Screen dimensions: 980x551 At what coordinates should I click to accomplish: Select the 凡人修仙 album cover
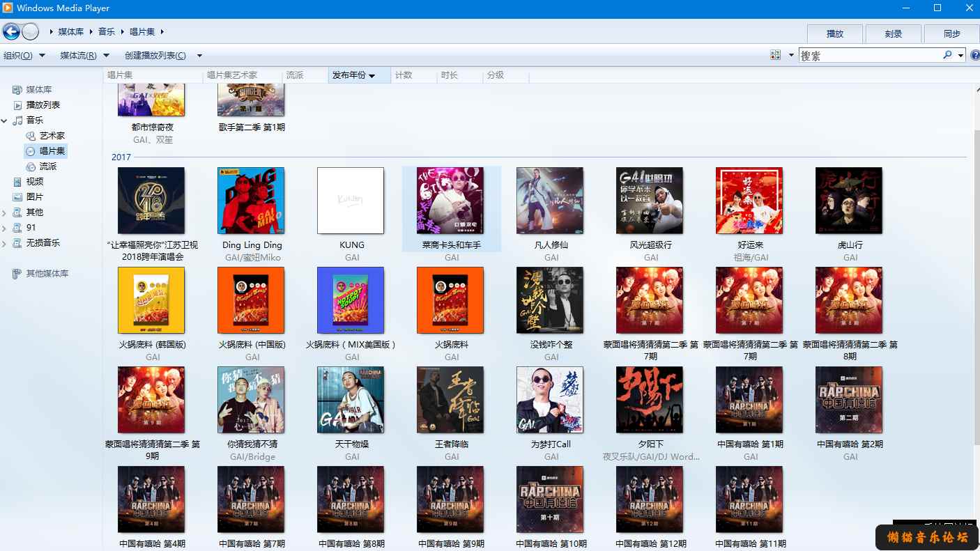point(550,201)
